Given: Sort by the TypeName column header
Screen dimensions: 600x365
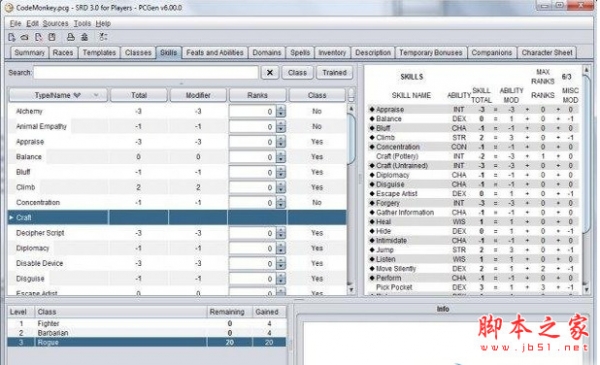Looking at the screenshot, I should tap(58, 95).
